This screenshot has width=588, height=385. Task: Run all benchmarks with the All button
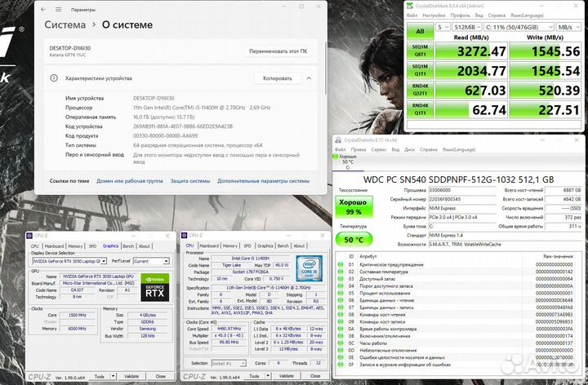420,32
